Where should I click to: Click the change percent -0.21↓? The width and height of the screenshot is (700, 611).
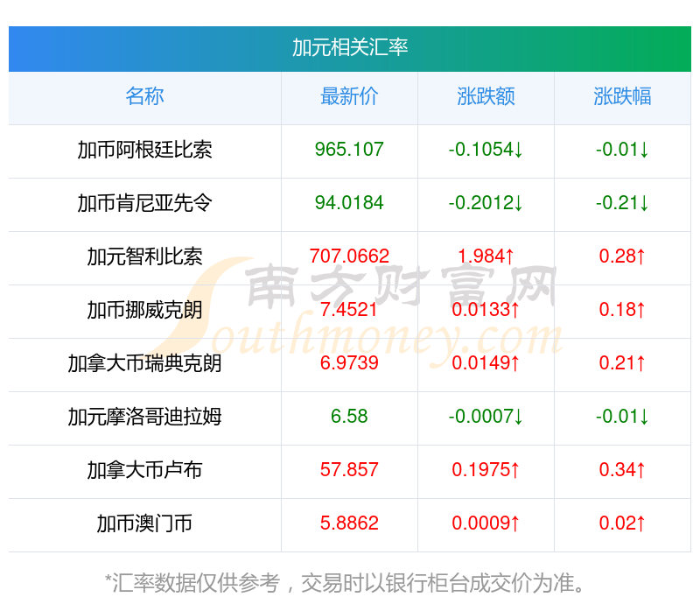click(622, 203)
